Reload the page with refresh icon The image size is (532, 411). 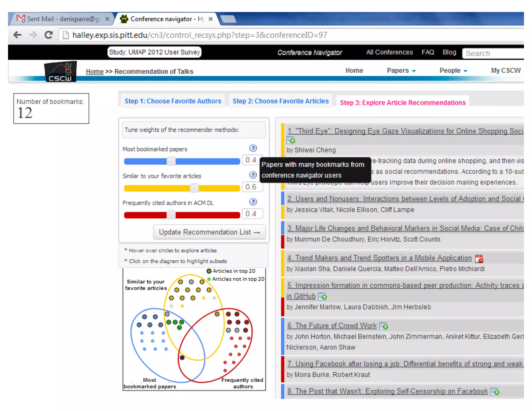49,35
